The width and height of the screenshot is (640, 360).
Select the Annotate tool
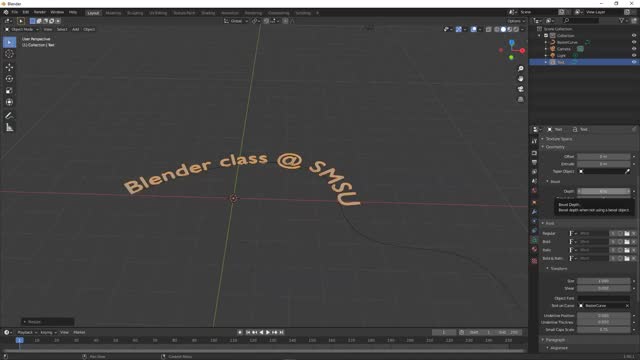pyautogui.click(x=9, y=116)
